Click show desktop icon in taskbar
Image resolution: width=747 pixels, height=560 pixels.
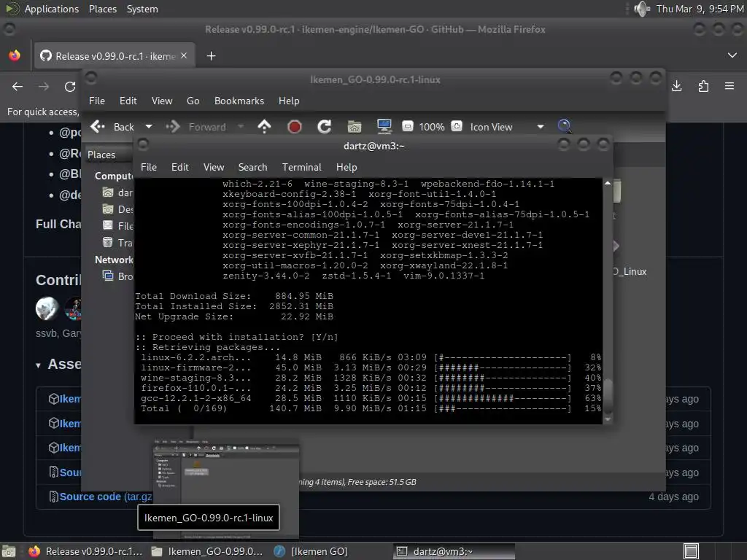pos(9,551)
